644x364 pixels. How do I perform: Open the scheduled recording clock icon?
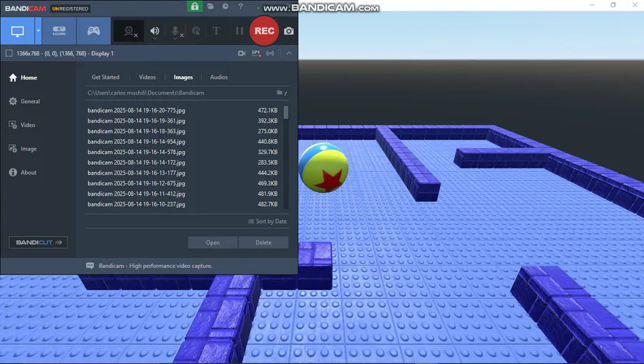pos(225,6)
